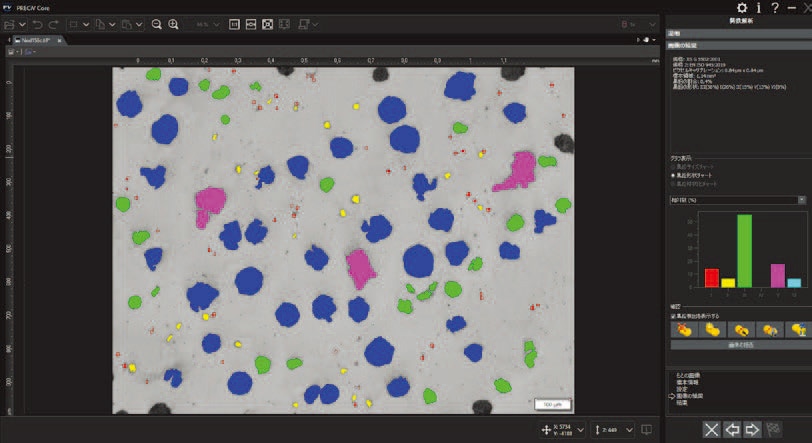Viewport: 812px width, 443px height.
Task: Select the rectangular selection tool
Action: click(74, 24)
